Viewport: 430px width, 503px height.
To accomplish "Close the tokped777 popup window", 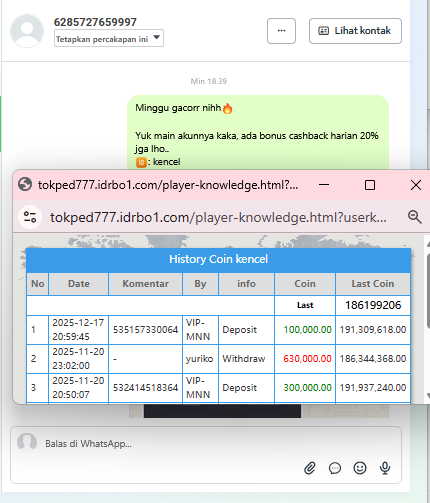I will point(416,185).
